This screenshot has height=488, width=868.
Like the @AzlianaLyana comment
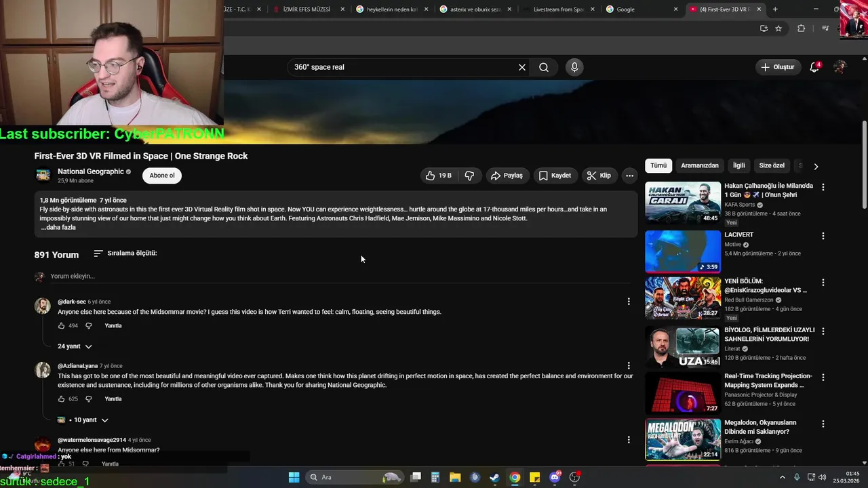pos(61,399)
